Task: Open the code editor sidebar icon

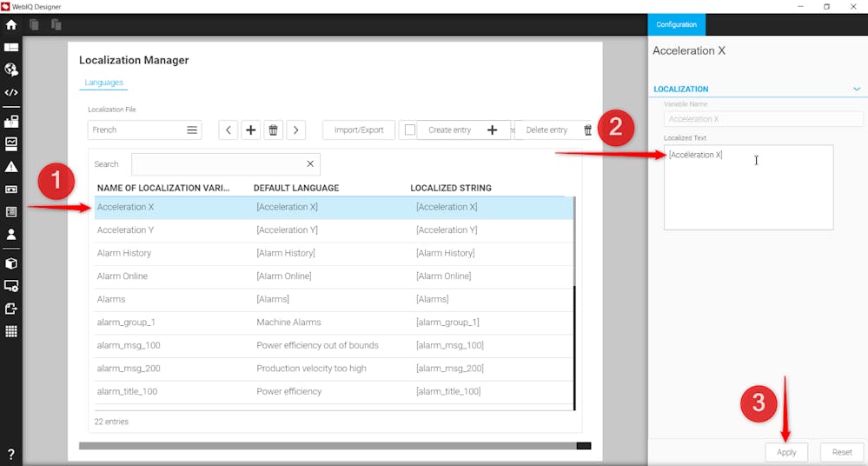Action: (11, 92)
